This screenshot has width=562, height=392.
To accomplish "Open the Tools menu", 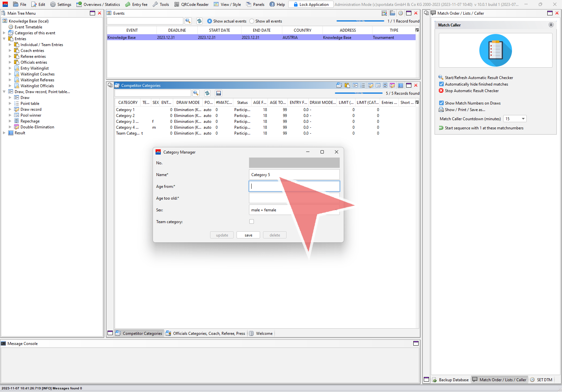I will (161, 5).
